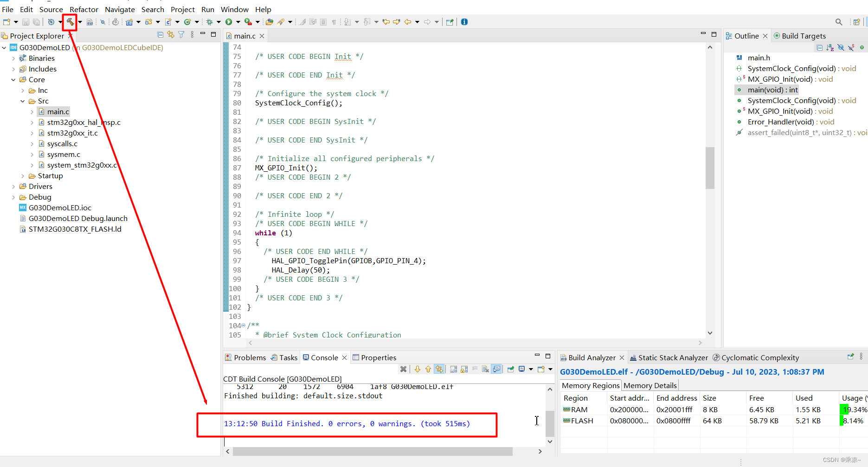Image resolution: width=868 pixels, height=467 pixels.
Task: Open Display Selected Console dropdown arrow
Action: (531, 369)
